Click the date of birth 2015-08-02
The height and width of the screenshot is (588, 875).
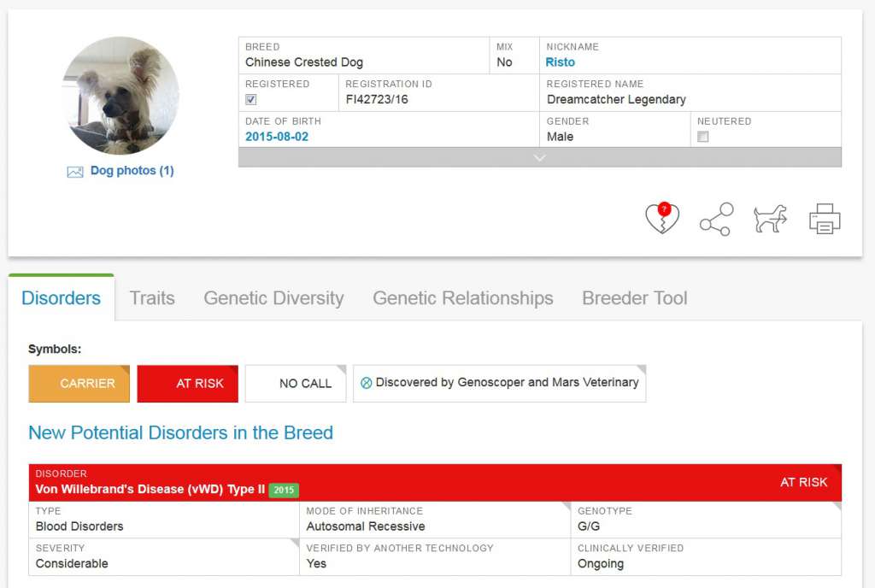tap(277, 137)
